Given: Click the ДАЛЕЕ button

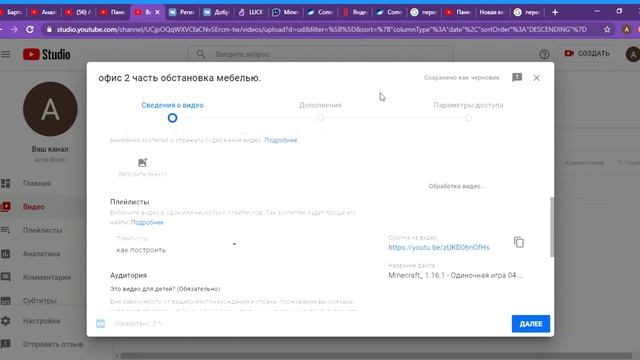Looking at the screenshot, I should pos(531,324).
